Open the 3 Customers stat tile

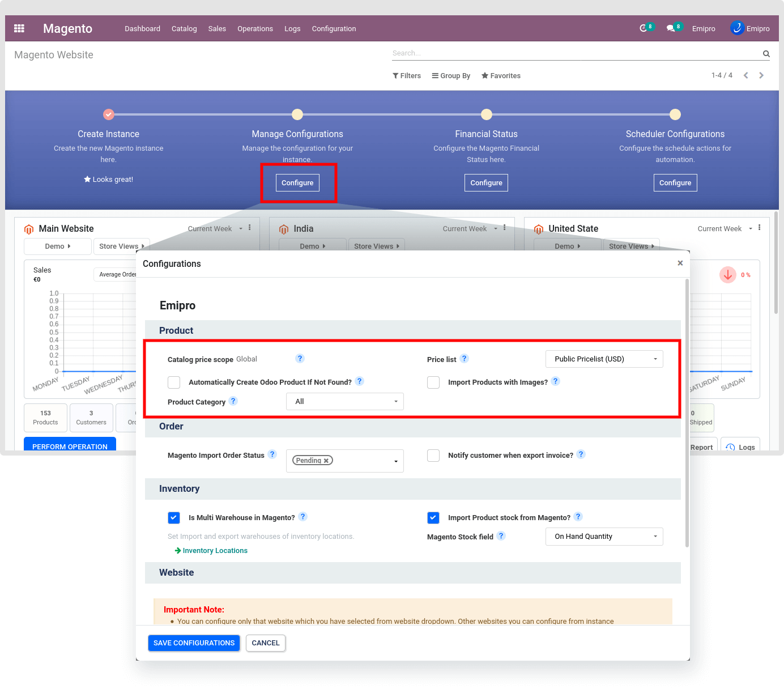pyautogui.click(x=91, y=418)
